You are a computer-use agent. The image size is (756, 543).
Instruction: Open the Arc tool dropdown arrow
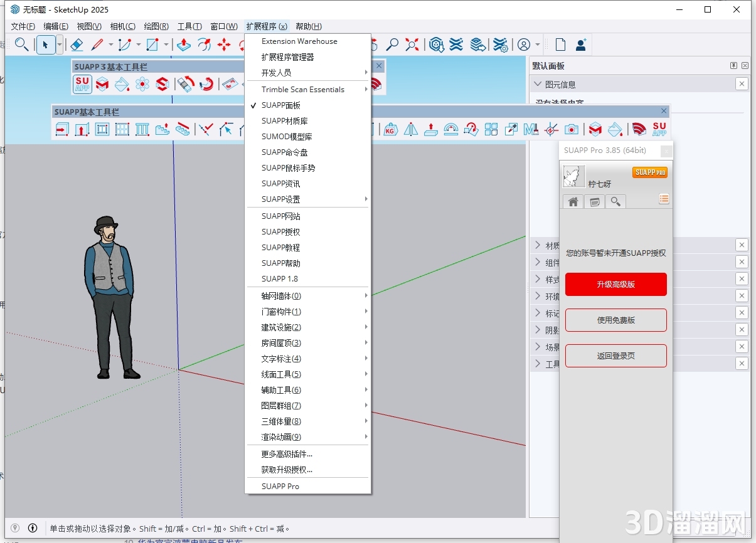click(139, 45)
